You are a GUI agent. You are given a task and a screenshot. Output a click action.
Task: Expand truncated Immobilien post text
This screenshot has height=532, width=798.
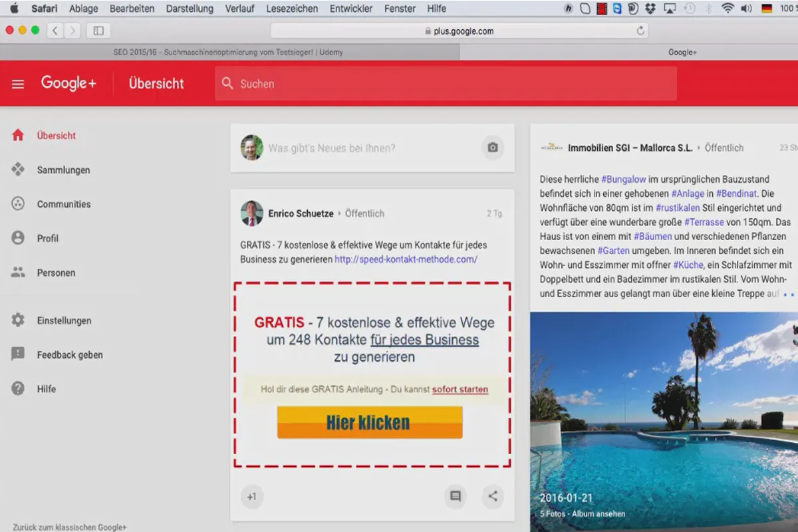point(789,294)
